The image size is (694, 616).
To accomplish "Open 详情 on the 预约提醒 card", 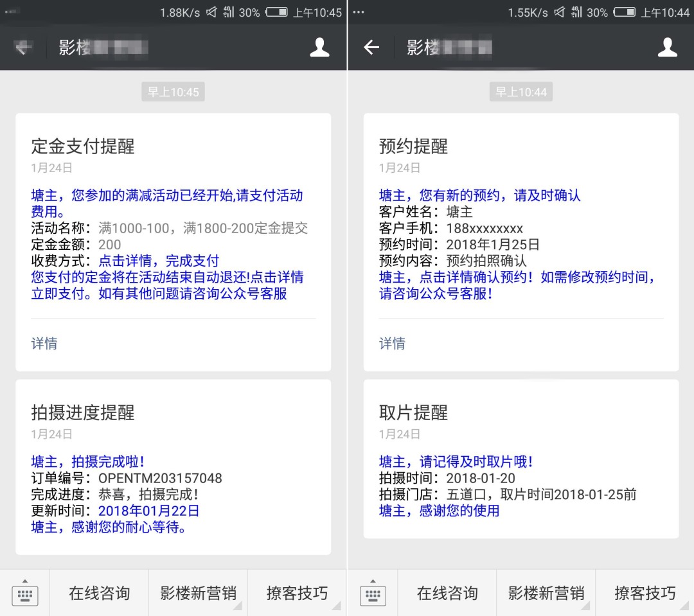I will point(392,344).
